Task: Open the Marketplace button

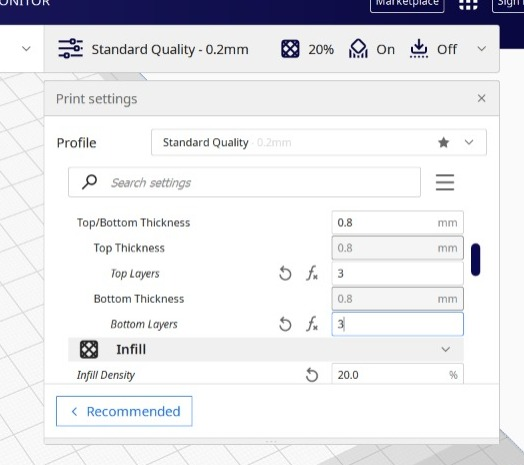Action: tap(407, 4)
